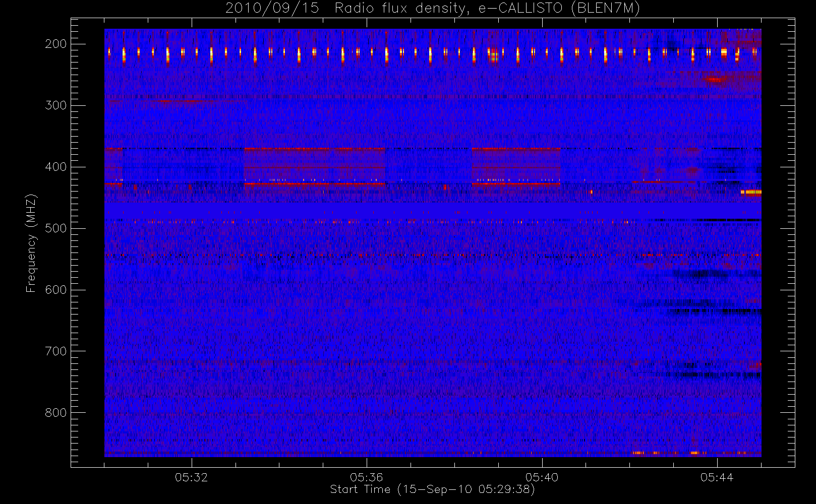Click the 'Frequency (MHz)' y-axis label
This screenshot has width=816, height=504.
[31, 243]
